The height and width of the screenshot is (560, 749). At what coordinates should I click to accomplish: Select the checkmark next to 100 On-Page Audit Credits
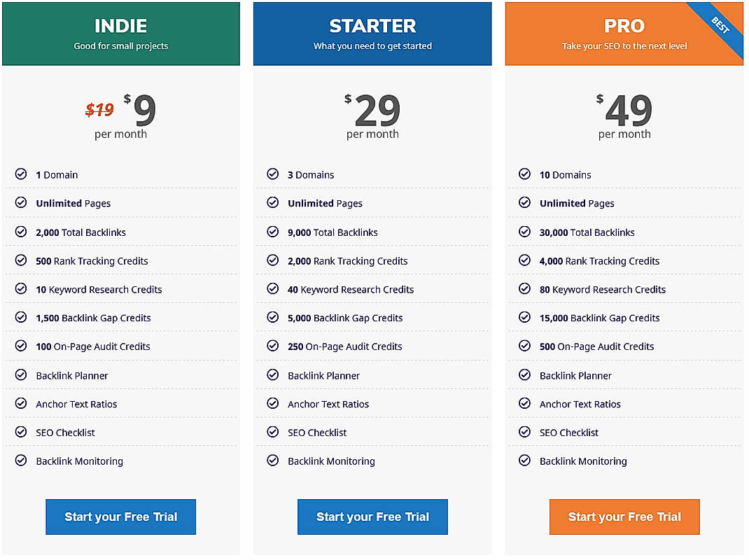[21, 346]
